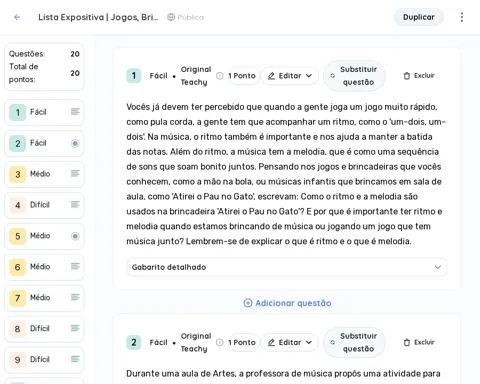The height and width of the screenshot is (384, 480).
Task: Click question 1 statement paragraph text
Action: [286, 174]
